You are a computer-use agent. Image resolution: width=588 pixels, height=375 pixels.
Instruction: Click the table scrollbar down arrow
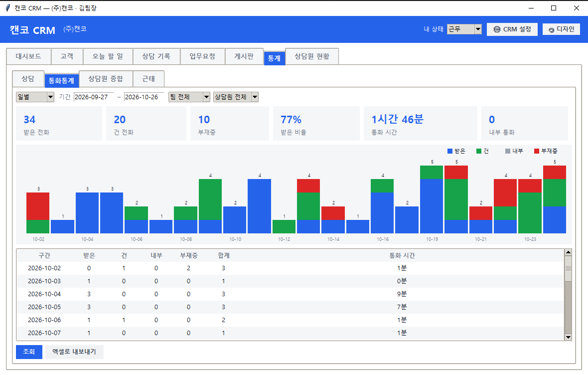(x=568, y=337)
